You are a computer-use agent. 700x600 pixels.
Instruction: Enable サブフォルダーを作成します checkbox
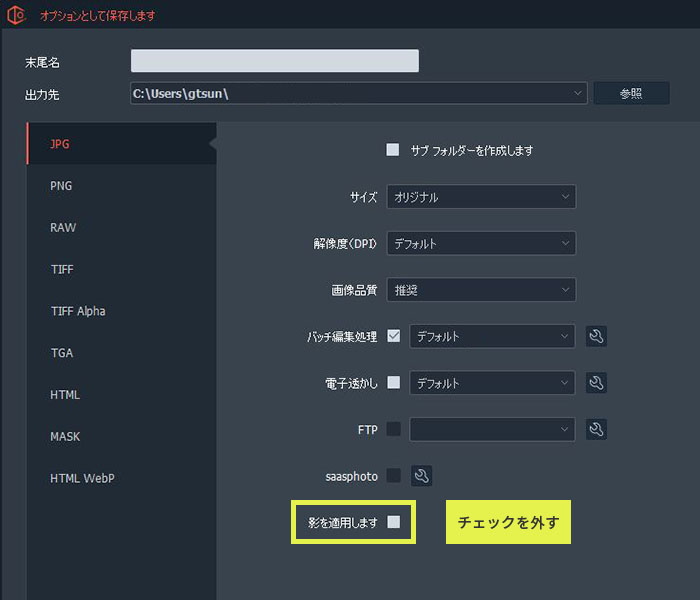coord(393,150)
